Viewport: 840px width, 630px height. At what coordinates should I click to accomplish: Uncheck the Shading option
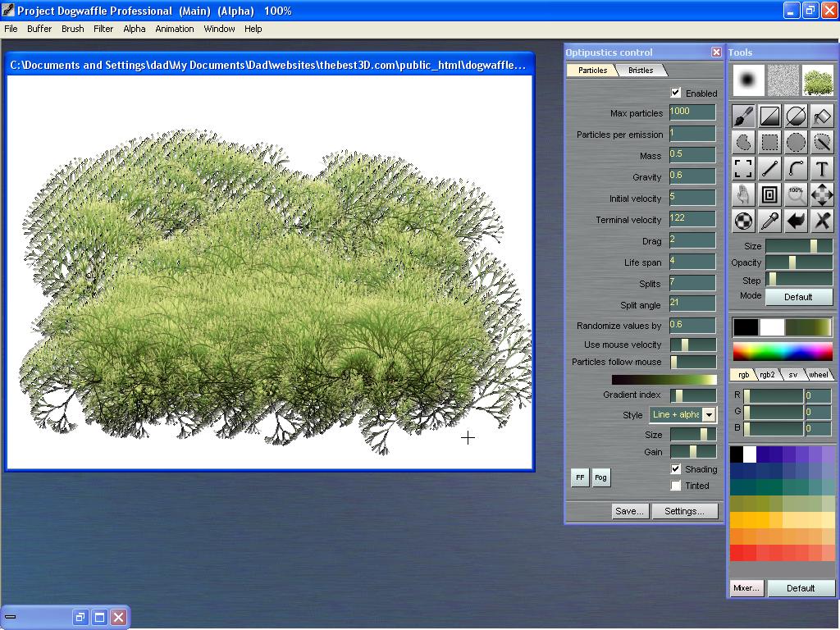pos(676,469)
